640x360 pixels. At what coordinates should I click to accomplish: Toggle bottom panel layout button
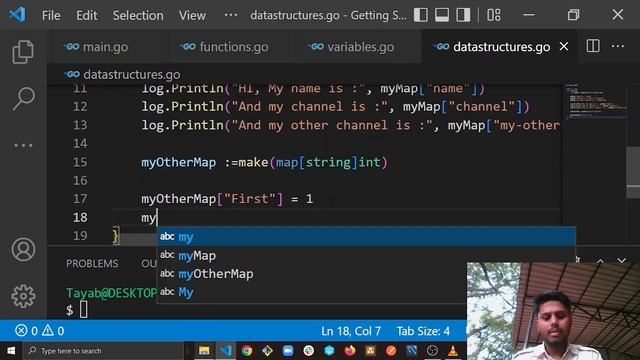click(442, 15)
